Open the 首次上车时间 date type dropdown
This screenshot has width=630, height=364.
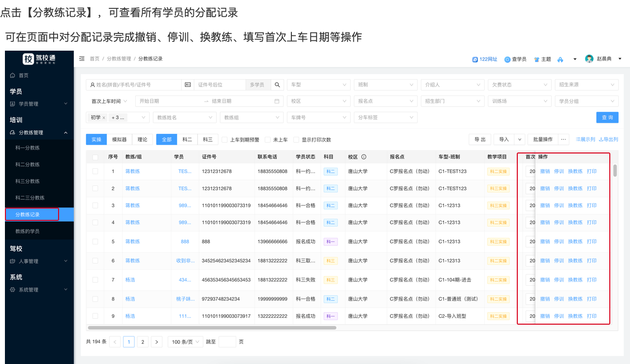[x=109, y=101]
